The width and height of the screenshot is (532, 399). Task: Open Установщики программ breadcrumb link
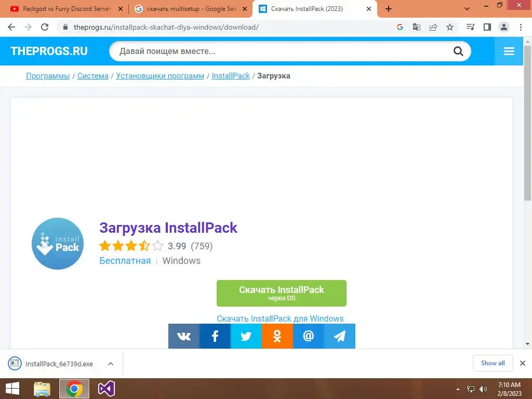point(160,76)
